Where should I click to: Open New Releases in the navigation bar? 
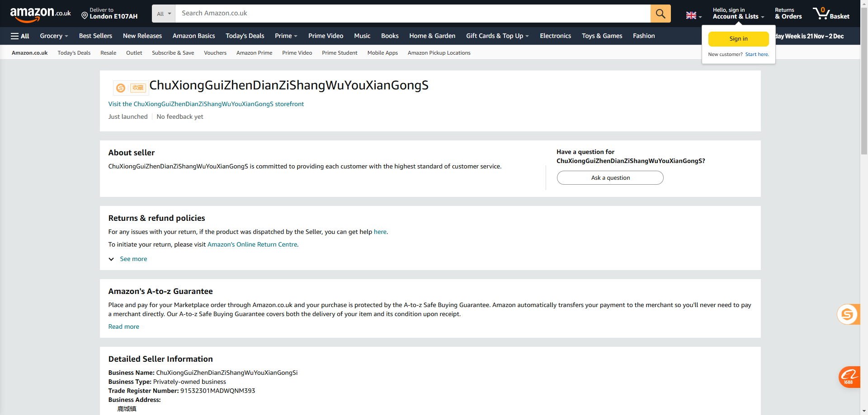point(142,36)
